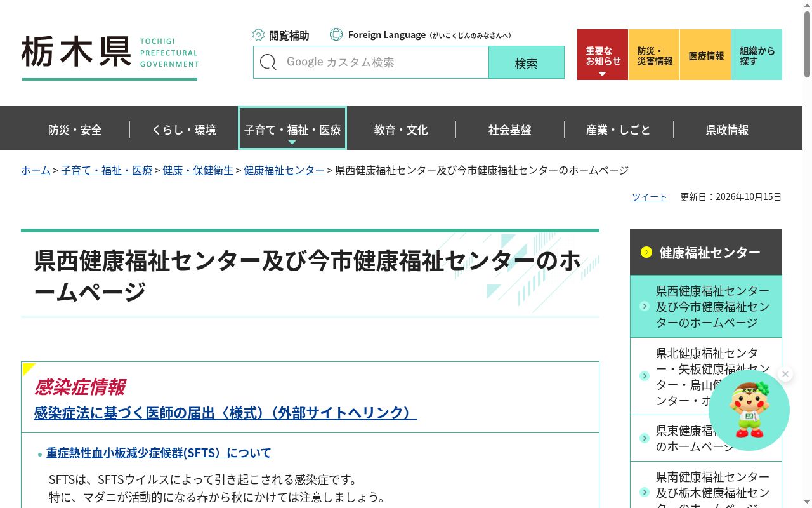Click chevron beside 県西健康福祉センター sidebar item

645,306
